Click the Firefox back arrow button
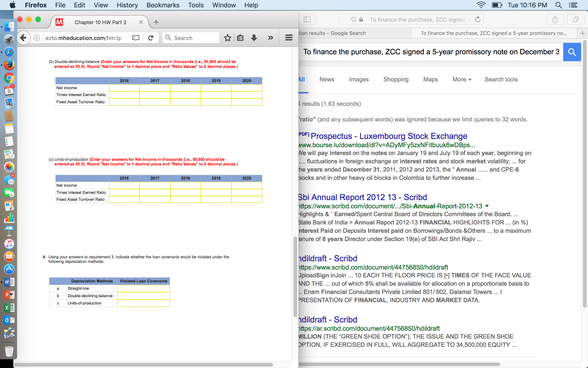Image resolution: width=588 pixels, height=368 pixels. point(24,38)
